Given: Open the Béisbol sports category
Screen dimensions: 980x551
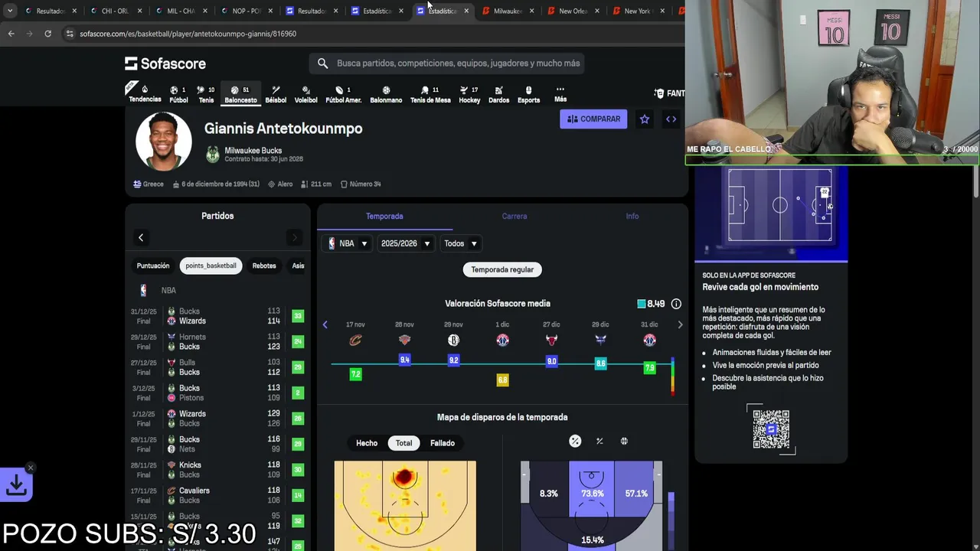Looking at the screenshot, I should (276, 94).
